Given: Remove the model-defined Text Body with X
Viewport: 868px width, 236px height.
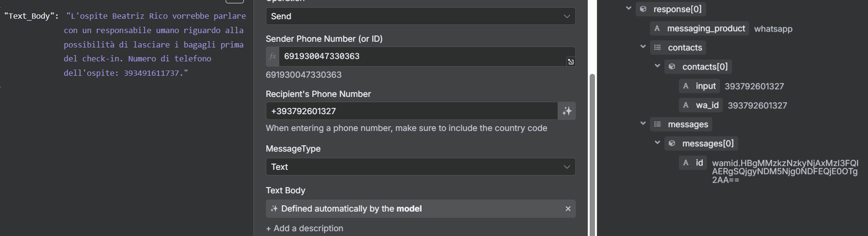Looking at the screenshot, I should 568,209.
